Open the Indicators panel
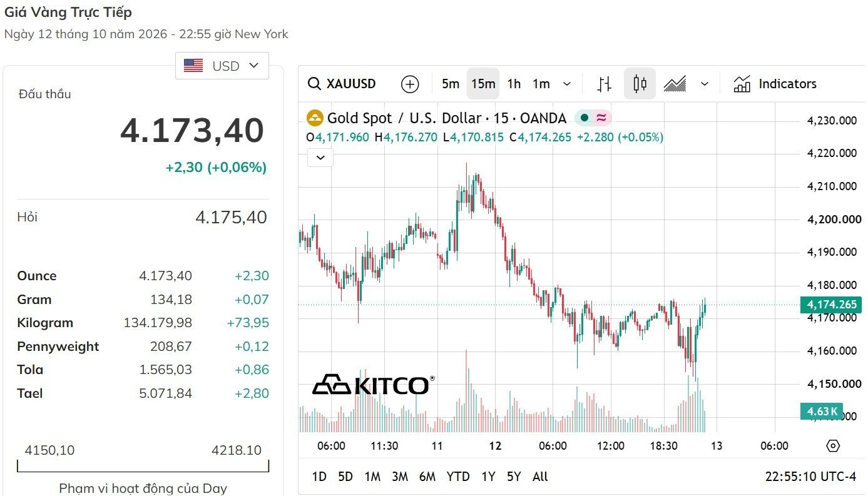 pyautogui.click(x=775, y=84)
